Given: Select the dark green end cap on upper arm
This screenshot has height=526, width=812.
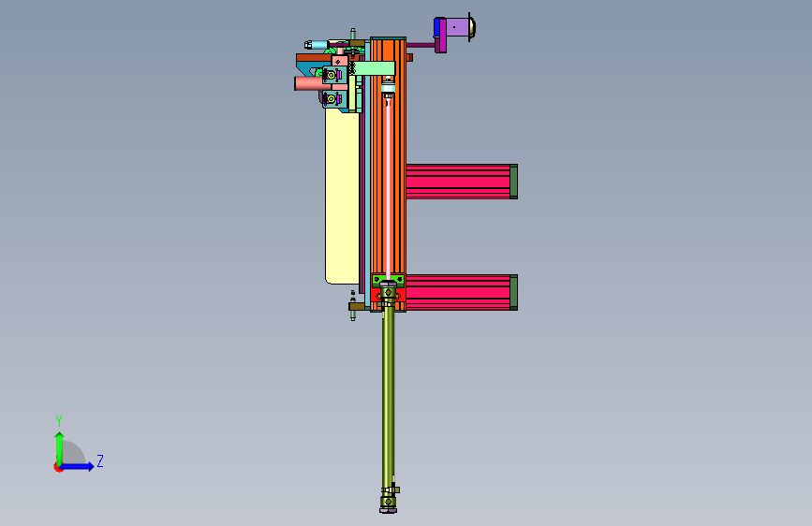Looking at the screenshot, I should coord(514,182).
